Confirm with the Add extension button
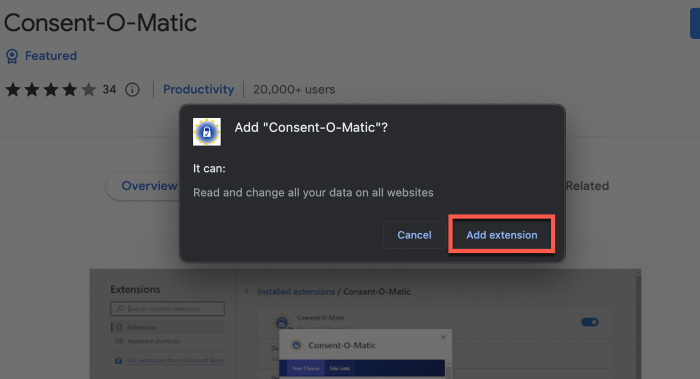Viewport: 700px width, 379px height. tap(501, 235)
